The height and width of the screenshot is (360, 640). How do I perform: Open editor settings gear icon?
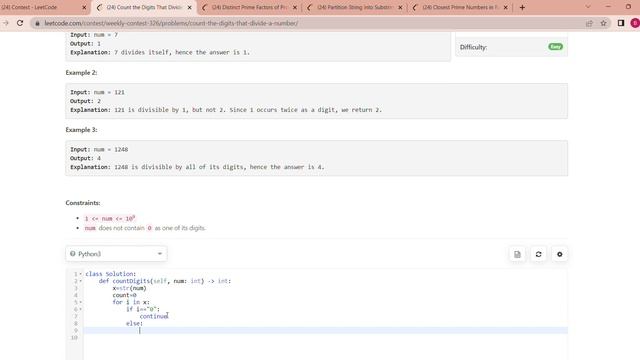click(x=560, y=254)
